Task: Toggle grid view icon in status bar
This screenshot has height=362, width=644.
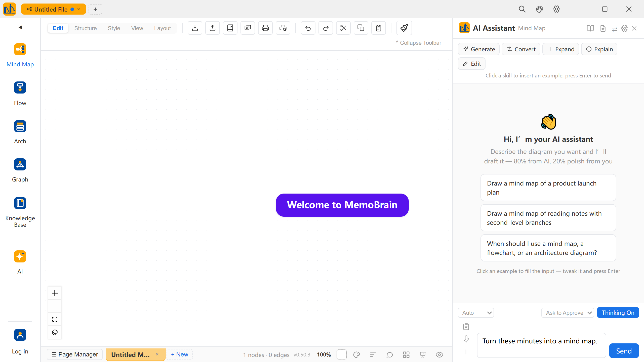Action: point(406,355)
